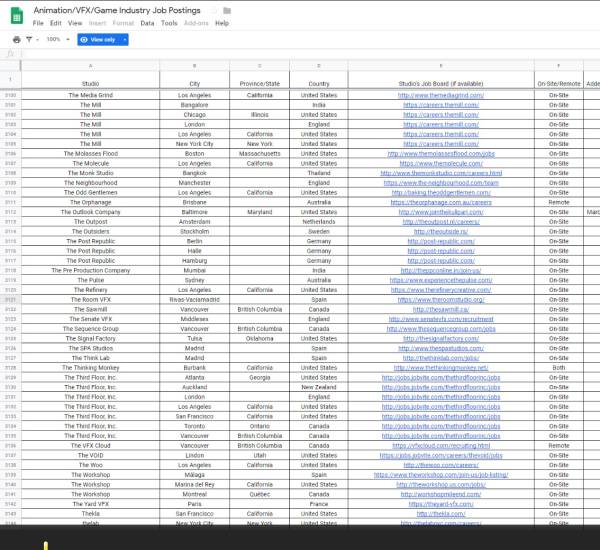Open the Edit menu
Image resolution: width=600 pixels, height=550 pixels.
[55, 23]
